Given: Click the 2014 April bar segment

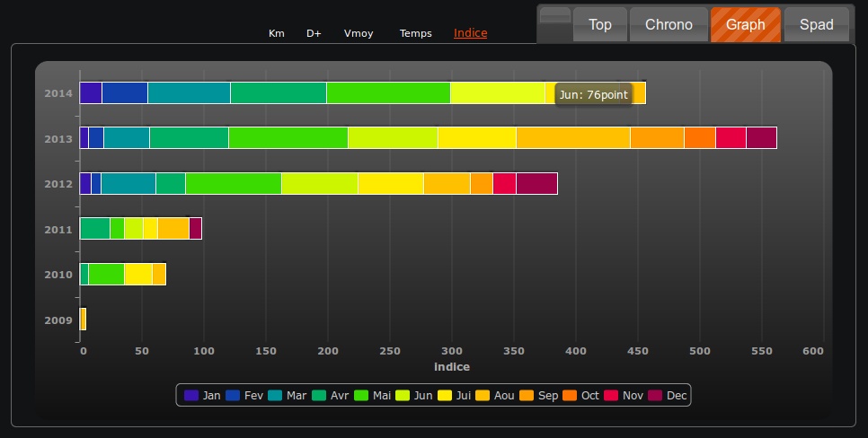Looking at the screenshot, I should tap(279, 93).
